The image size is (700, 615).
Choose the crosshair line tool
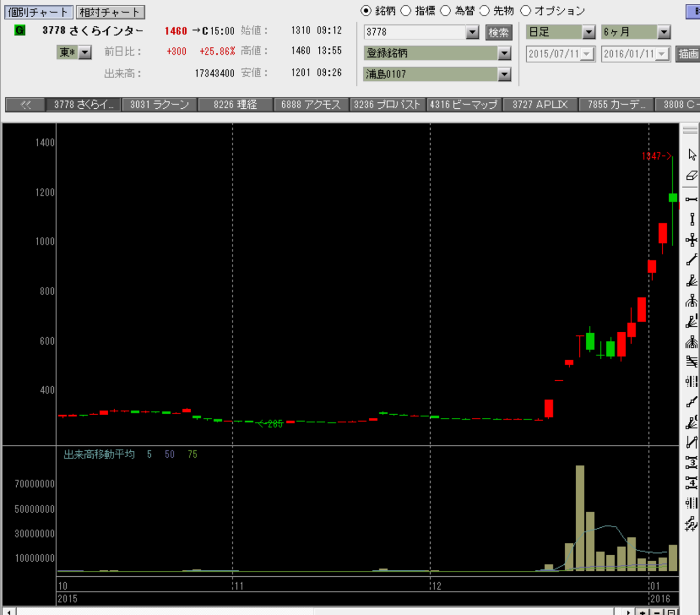click(692, 240)
